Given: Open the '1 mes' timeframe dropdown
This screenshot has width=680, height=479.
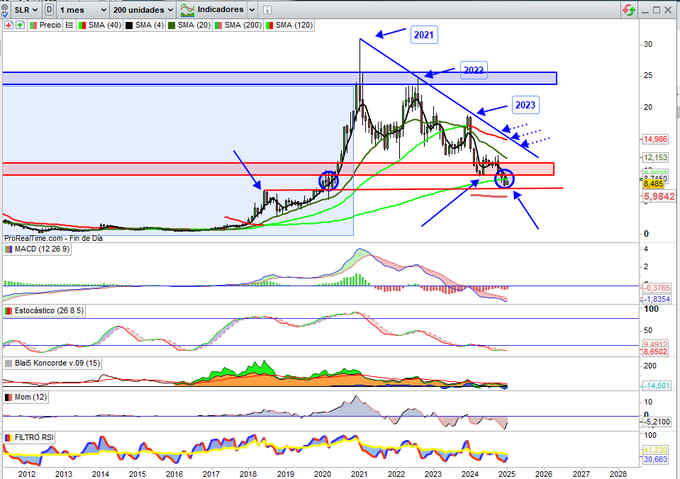Looking at the screenshot, I should [x=83, y=10].
